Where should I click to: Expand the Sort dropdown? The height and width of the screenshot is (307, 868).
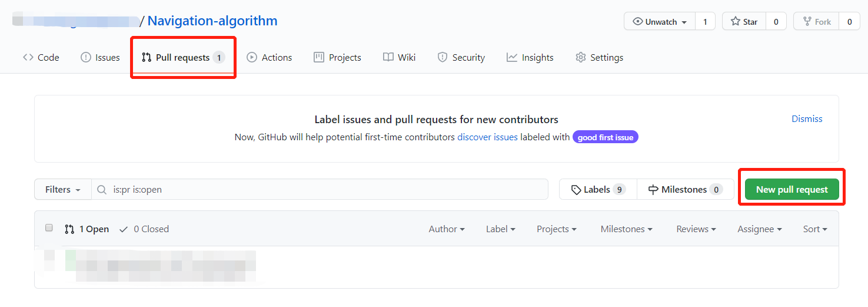[x=815, y=229]
